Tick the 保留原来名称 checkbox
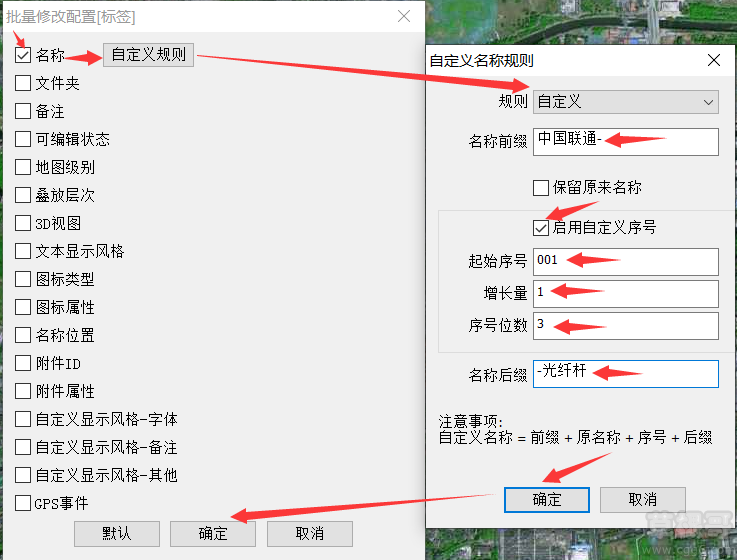This screenshot has width=737, height=560. 541,188
